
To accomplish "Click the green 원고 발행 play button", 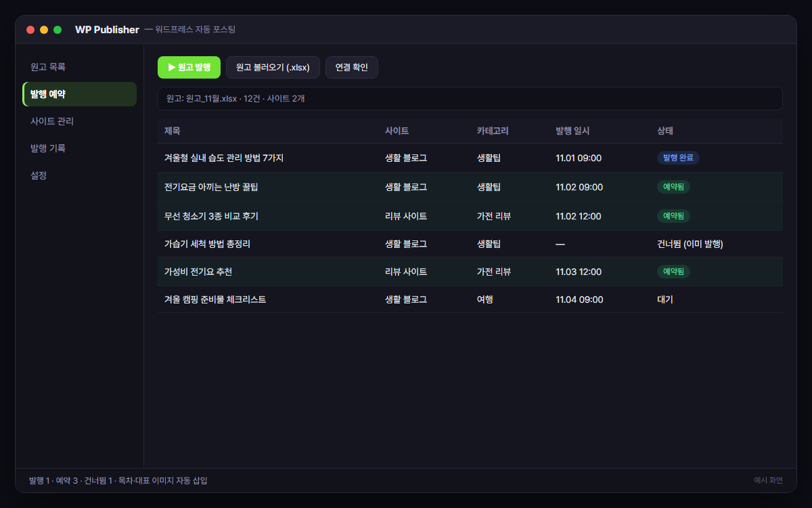I will click(189, 68).
